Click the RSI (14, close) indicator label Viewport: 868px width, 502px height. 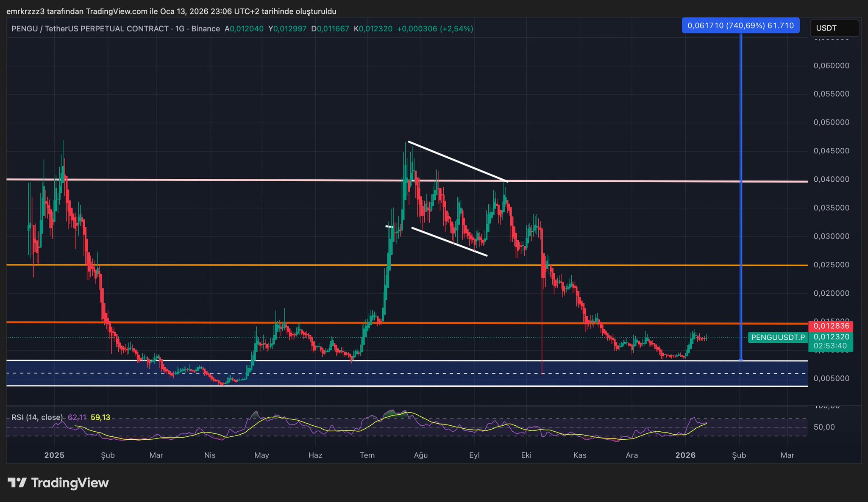pos(37,417)
